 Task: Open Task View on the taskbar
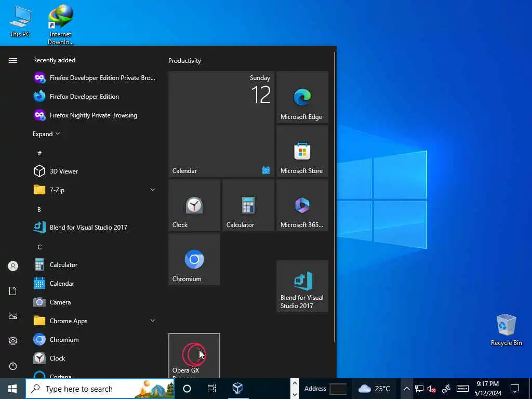(212, 389)
